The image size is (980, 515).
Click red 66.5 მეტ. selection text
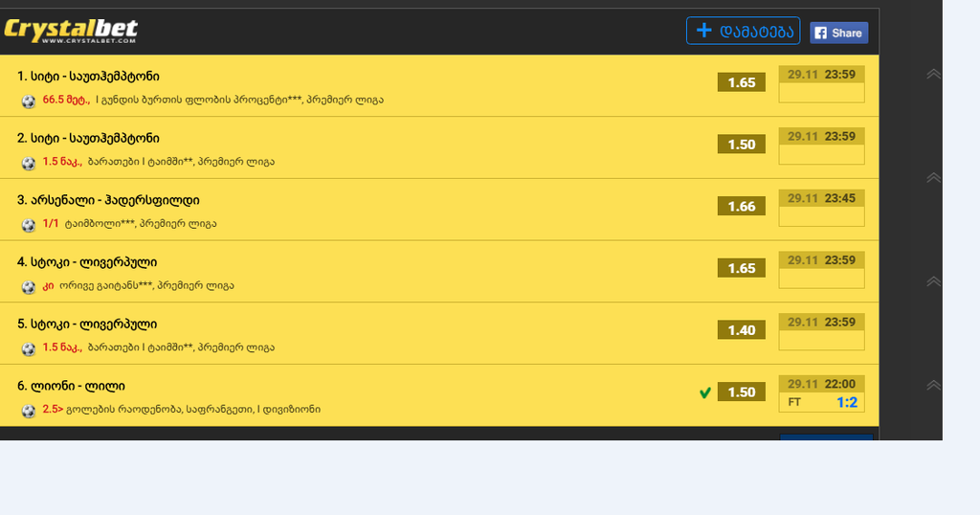point(66,100)
